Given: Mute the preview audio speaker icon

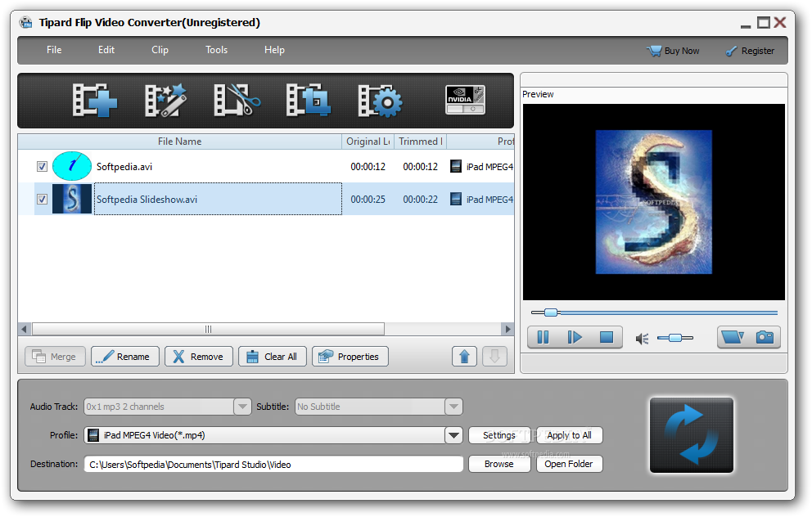Looking at the screenshot, I should click(642, 339).
